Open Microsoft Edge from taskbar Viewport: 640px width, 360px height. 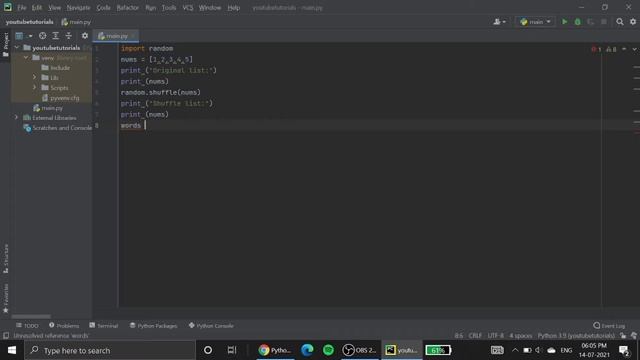(307, 350)
